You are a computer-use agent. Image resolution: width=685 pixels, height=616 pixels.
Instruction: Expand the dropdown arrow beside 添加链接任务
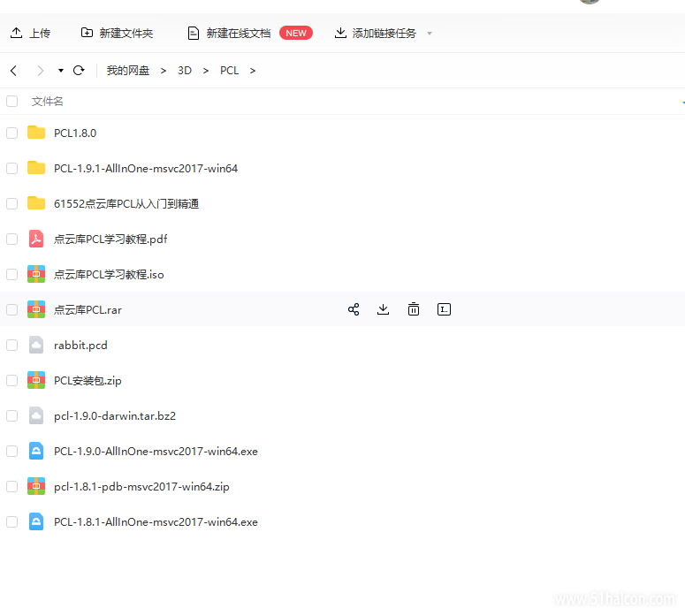[430, 34]
